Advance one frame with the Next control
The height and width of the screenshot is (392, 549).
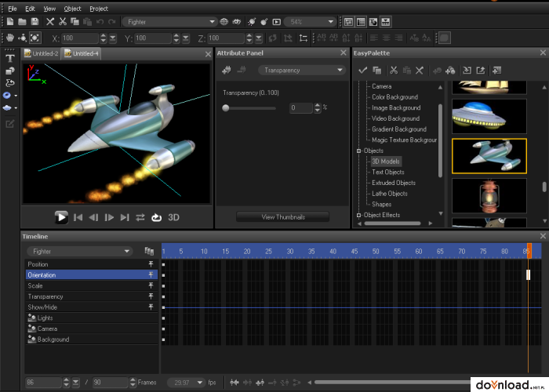coord(109,217)
